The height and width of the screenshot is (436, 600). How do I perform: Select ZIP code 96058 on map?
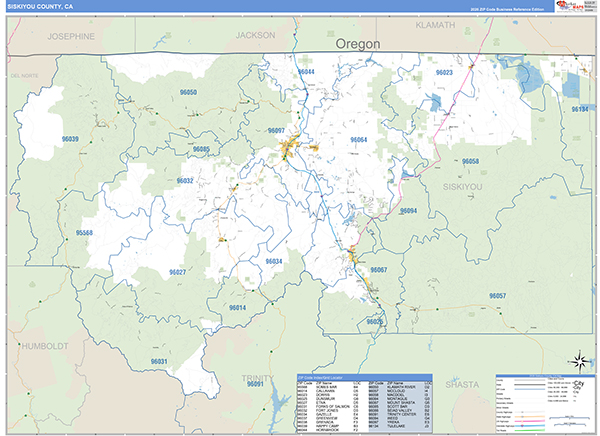pos(470,161)
